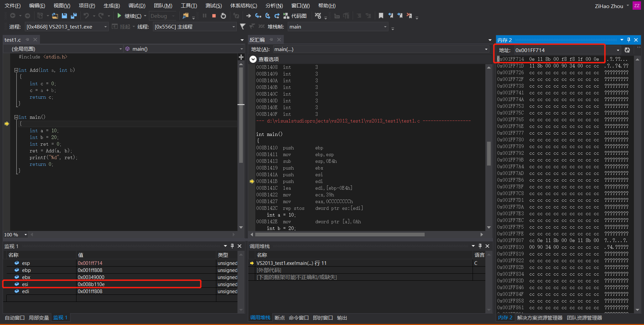Toggle a bookmark with the bookmark icon
Image resolution: width=644 pixels, height=325 pixels.
381,16
